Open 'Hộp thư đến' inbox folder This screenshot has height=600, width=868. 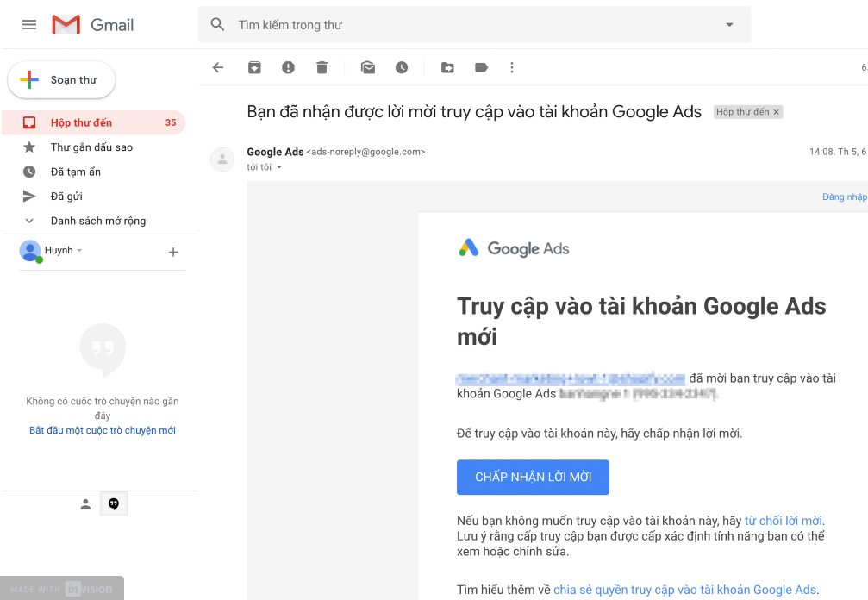coord(94,122)
